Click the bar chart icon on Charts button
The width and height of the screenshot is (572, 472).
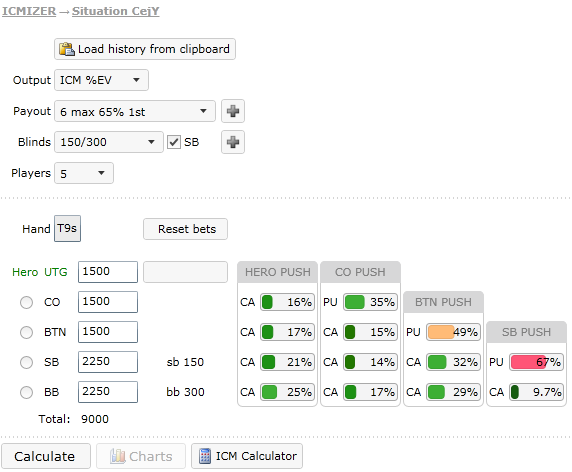pos(118,456)
